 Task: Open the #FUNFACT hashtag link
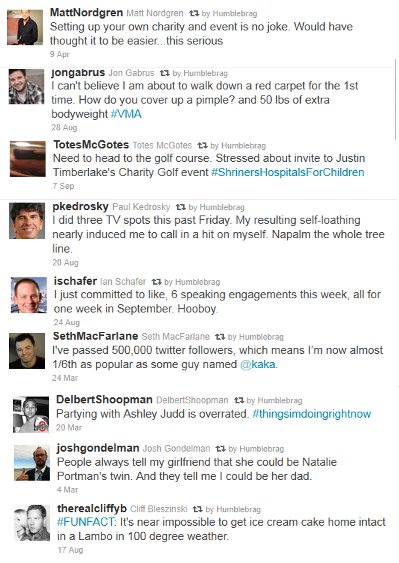point(85,522)
